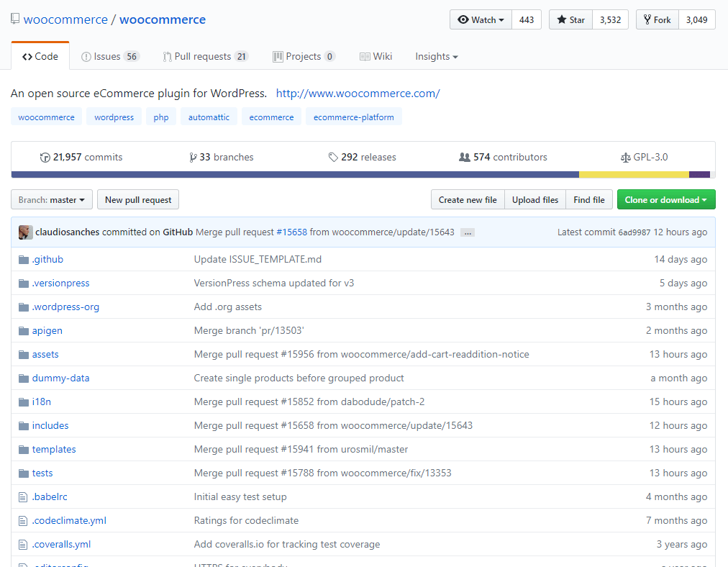
Task: Open woocommerce organization link in header
Action: point(65,19)
